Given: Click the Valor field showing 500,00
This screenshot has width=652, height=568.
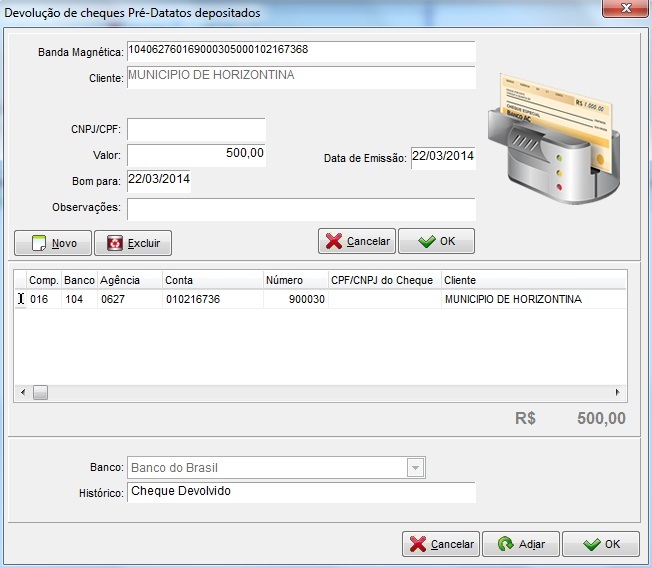Looking at the screenshot, I should tap(196, 154).
